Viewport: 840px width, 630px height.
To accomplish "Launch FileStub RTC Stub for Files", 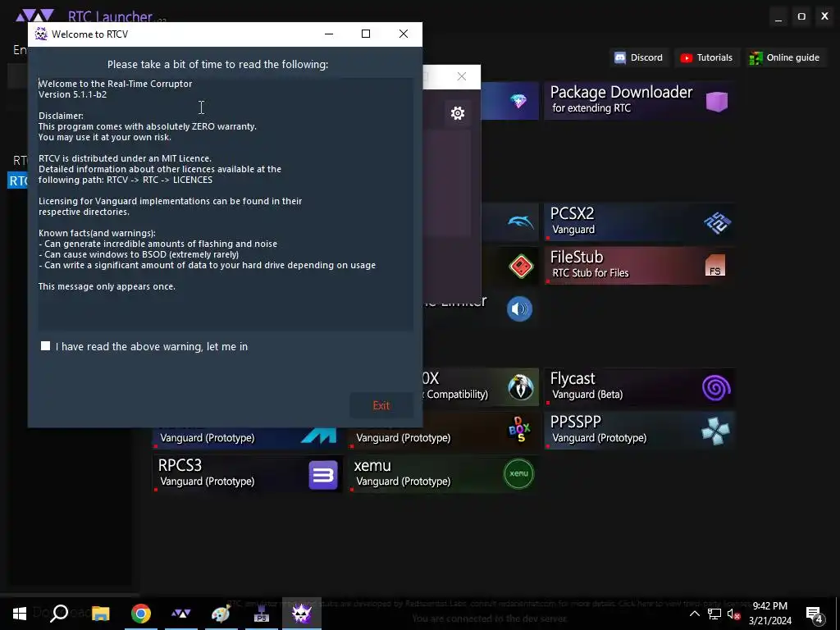I will tap(639, 265).
